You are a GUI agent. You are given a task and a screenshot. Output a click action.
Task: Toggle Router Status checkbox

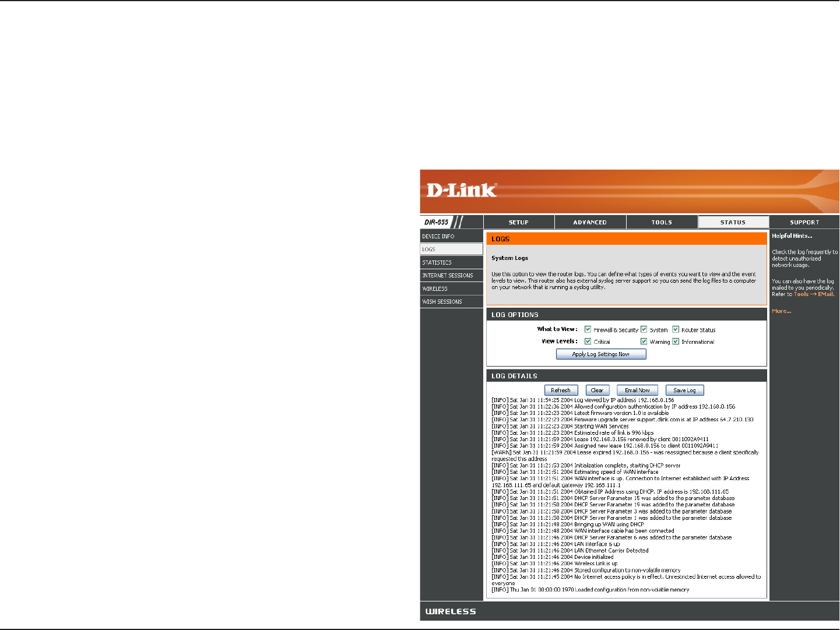(x=676, y=329)
